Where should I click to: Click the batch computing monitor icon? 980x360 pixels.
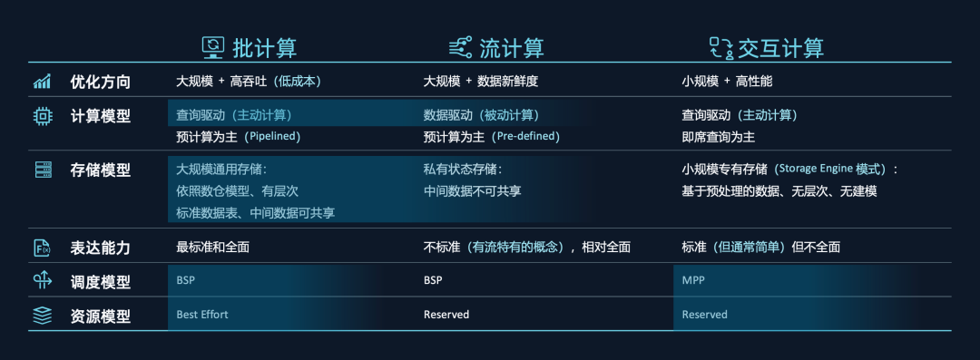213,47
